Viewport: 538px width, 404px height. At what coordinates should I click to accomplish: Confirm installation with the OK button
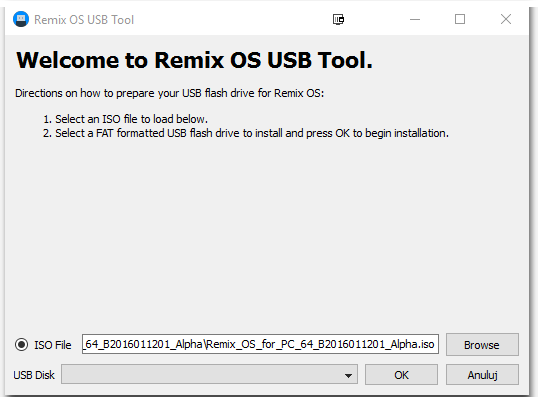coord(401,374)
